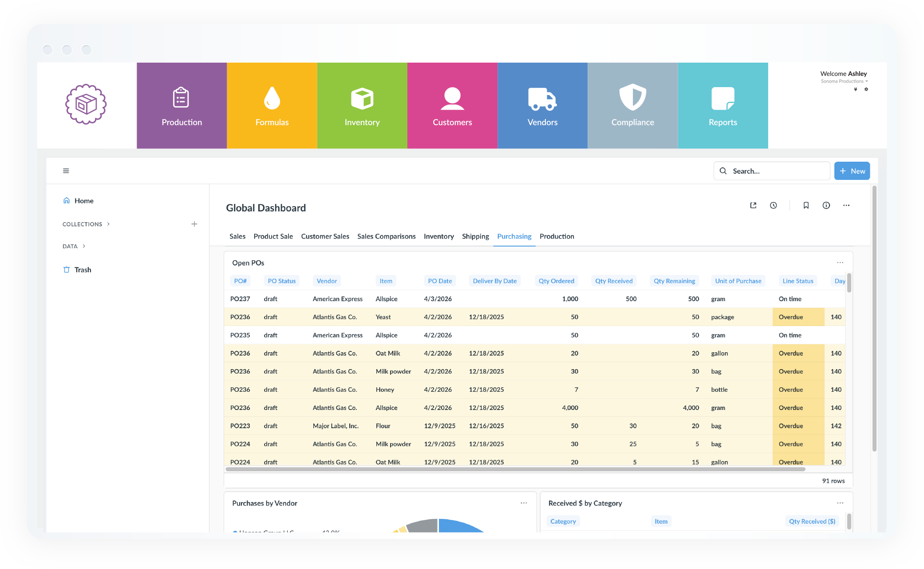Screen dimensions: 924x569
Task: Expand the COLLECTIONS section
Action: (x=86, y=224)
